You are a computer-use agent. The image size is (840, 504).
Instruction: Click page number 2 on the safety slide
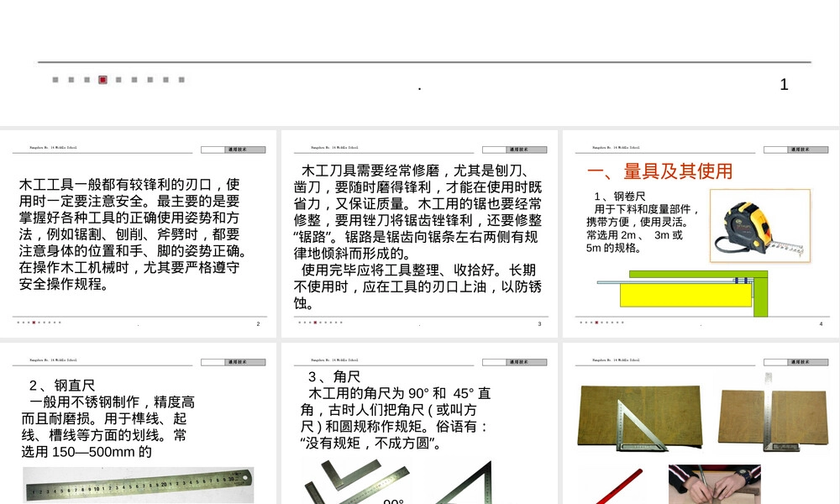258,324
